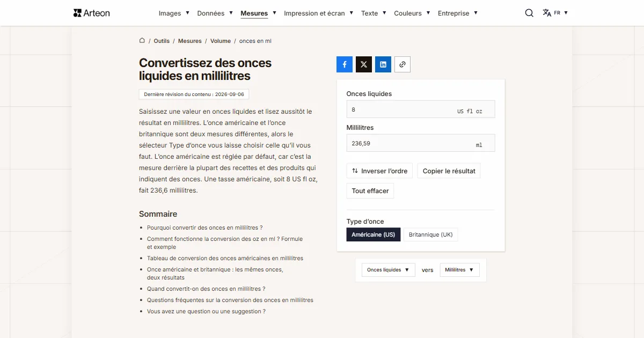Jump to Tableau de conversion section

[225, 258]
